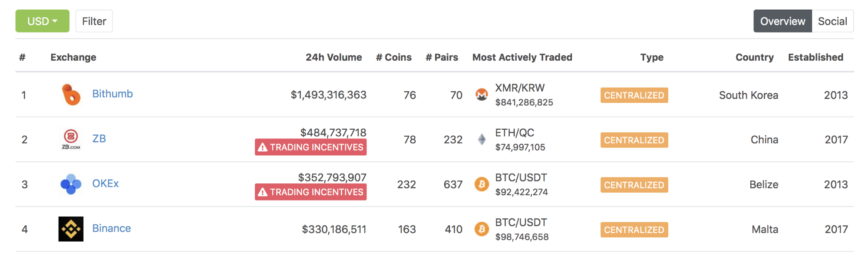Viewport: 868px width, 253px height.
Task: Click the XMR/KRW trading pair
Action: pos(520,88)
